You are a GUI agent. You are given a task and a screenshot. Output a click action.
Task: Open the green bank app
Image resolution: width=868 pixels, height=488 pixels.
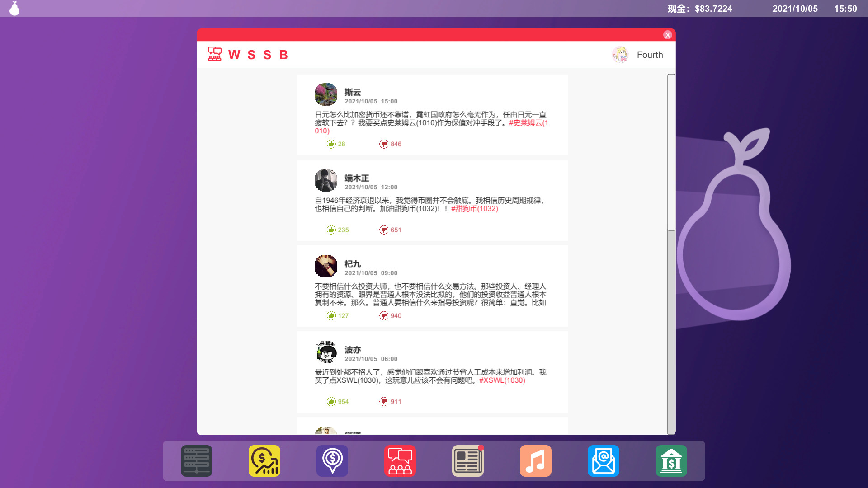click(671, 461)
